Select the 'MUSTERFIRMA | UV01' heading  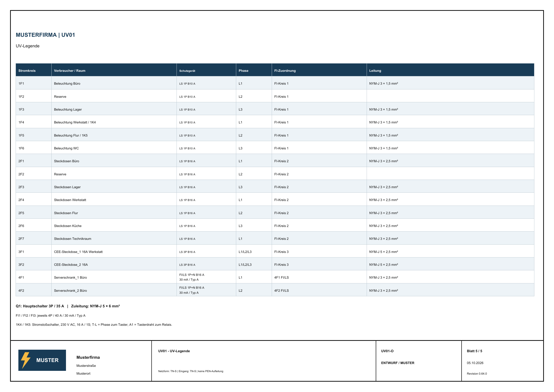click(x=45, y=35)
